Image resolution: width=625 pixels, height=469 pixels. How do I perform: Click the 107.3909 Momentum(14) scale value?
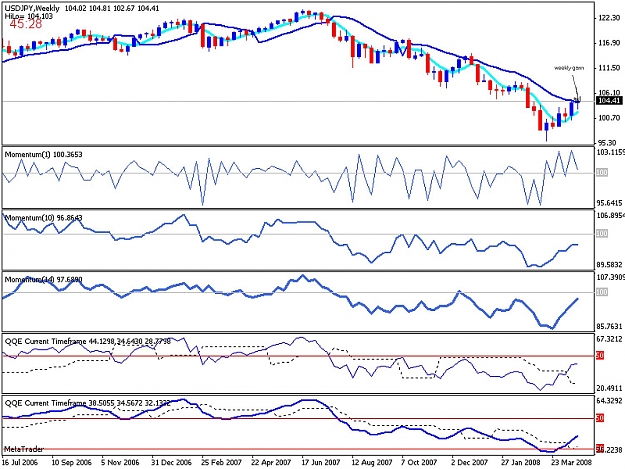click(610, 277)
